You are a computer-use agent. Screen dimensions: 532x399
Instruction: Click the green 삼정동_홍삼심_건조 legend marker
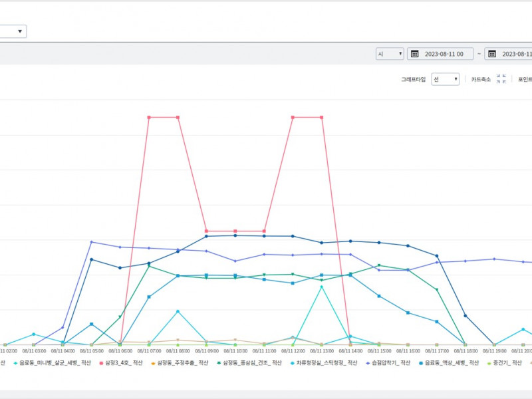219,363
